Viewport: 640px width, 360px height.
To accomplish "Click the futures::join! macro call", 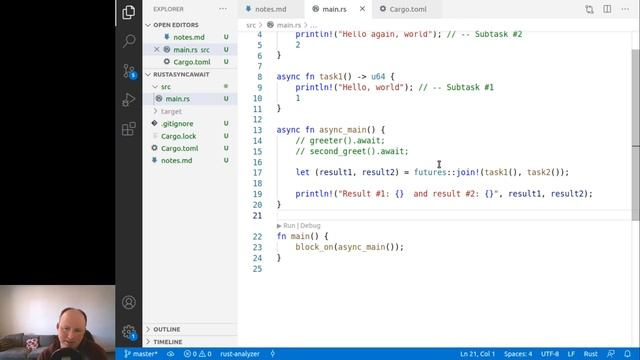I will coord(447,172).
